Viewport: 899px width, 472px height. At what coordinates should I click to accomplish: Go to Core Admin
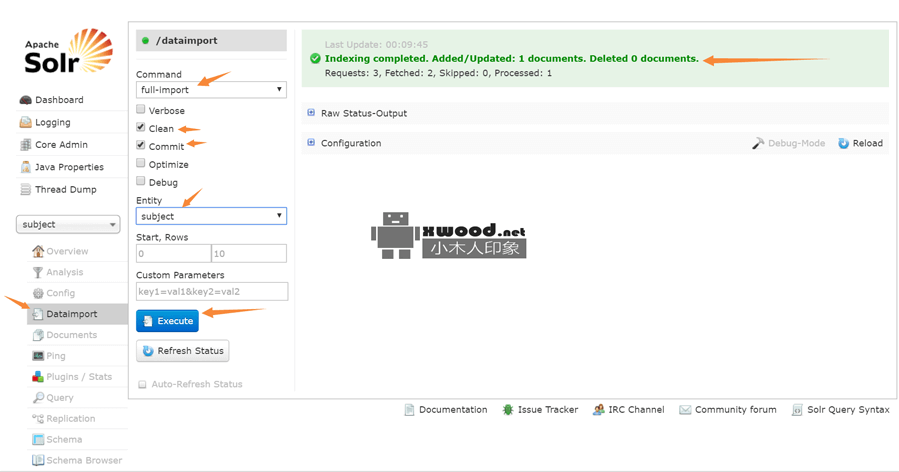click(x=61, y=145)
